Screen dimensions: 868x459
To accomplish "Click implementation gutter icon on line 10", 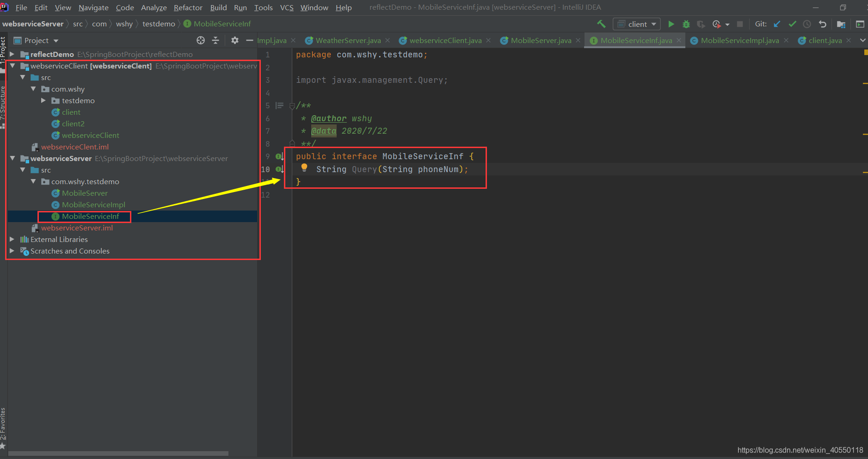I will [280, 169].
